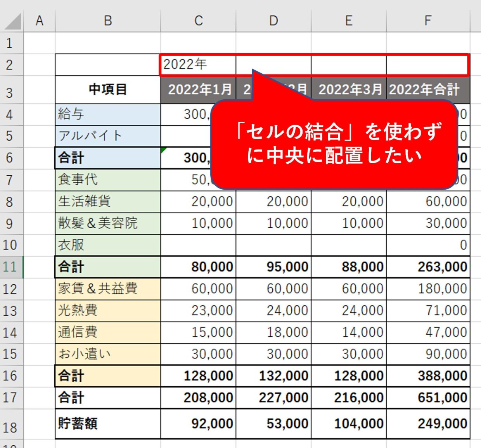Select column E header
The height and width of the screenshot is (448, 481).
coord(349,21)
